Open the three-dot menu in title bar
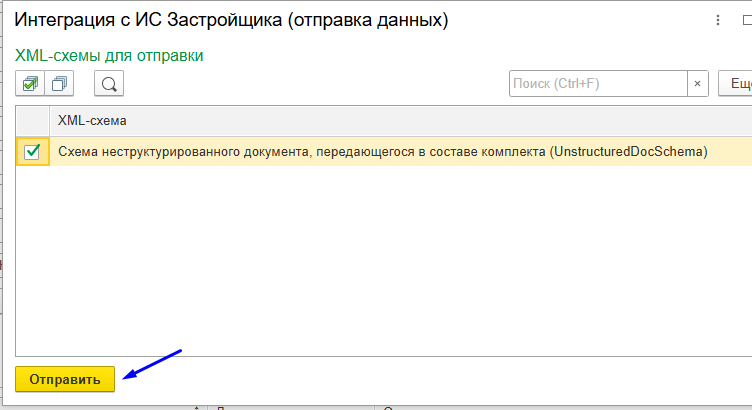This screenshot has width=752, height=410. [x=717, y=20]
